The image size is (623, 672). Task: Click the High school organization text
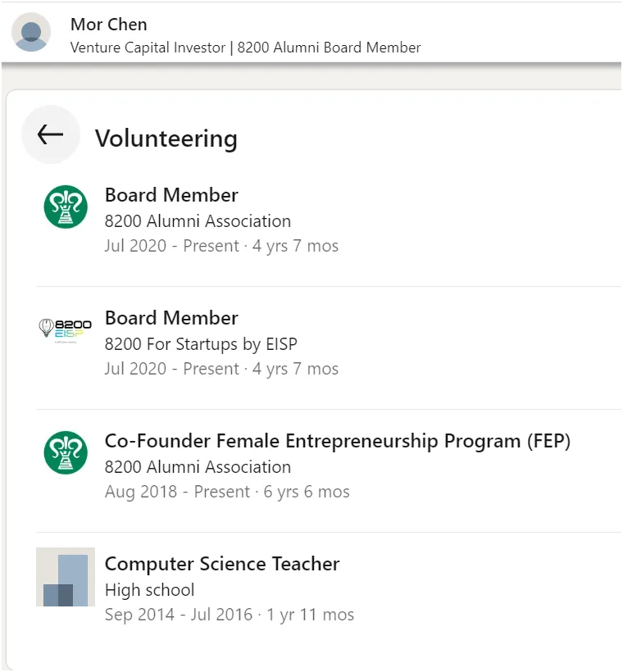coord(149,590)
